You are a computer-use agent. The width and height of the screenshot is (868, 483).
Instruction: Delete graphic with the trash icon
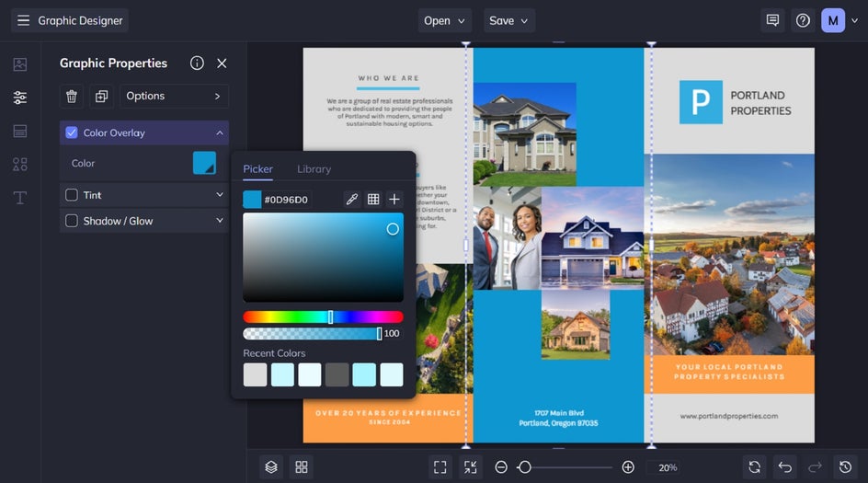point(72,97)
